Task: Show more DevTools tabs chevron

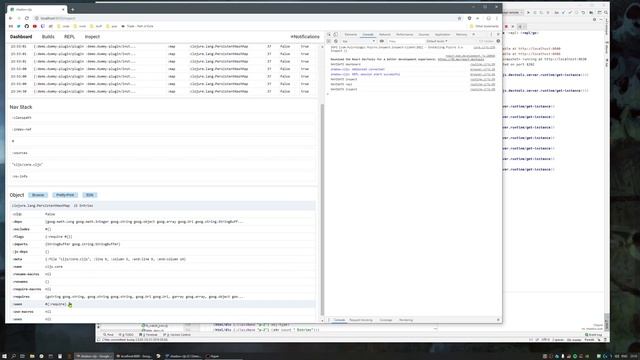Action: click(473, 35)
